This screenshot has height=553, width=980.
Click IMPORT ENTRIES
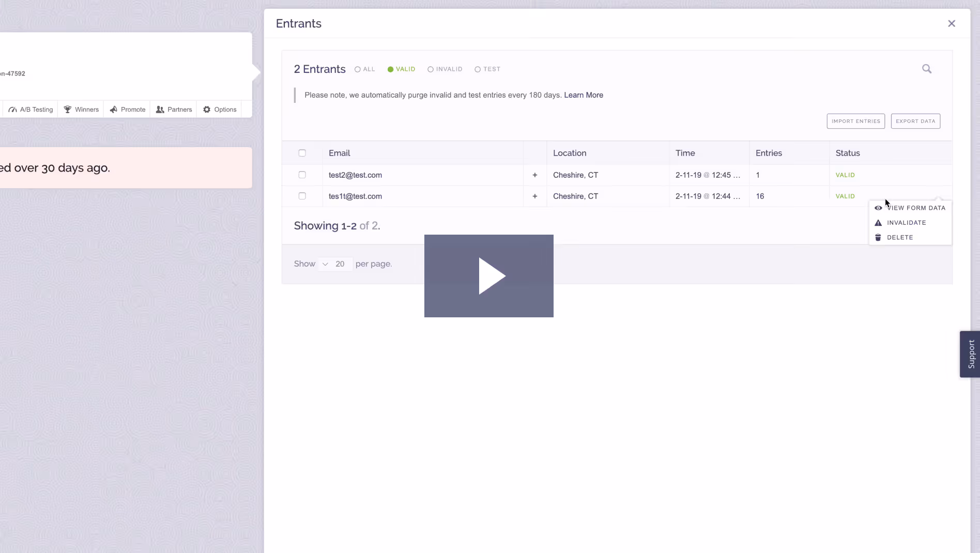tap(855, 121)
